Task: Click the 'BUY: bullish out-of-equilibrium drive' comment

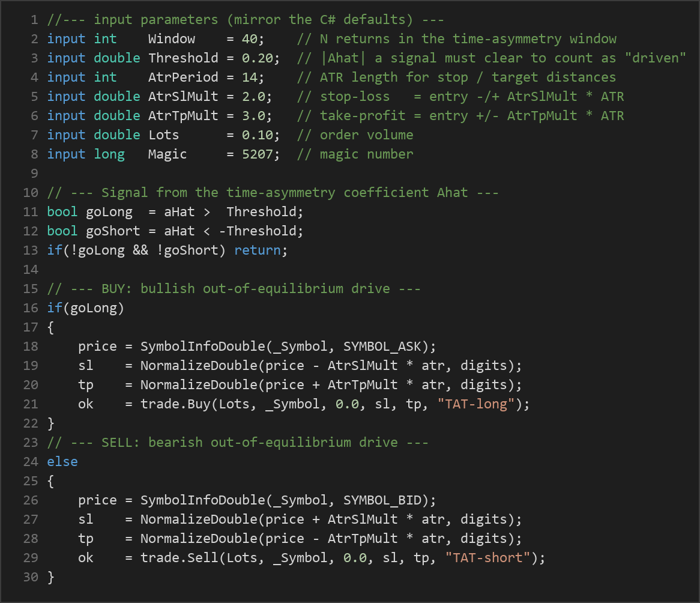Action: tap(234, 288)
